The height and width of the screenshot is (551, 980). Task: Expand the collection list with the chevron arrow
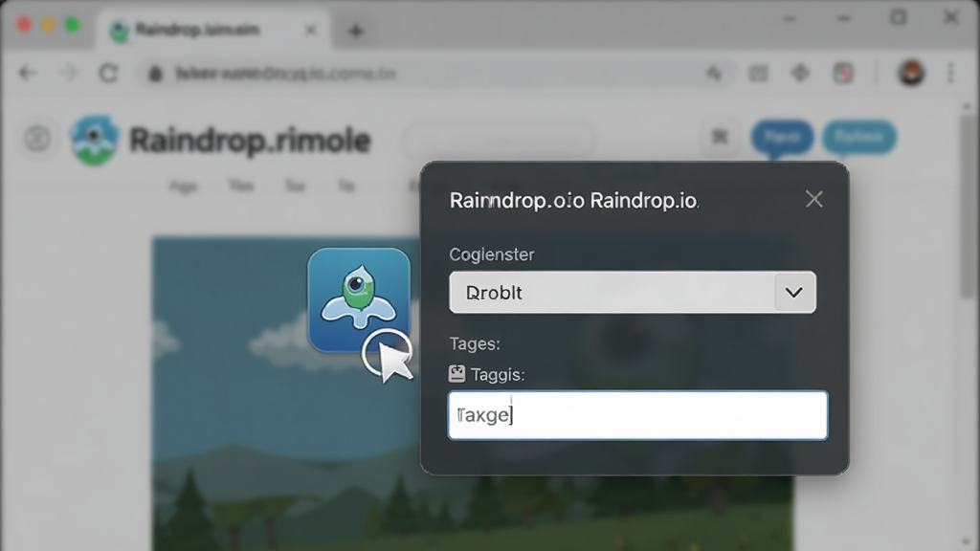tap(794, 293)
